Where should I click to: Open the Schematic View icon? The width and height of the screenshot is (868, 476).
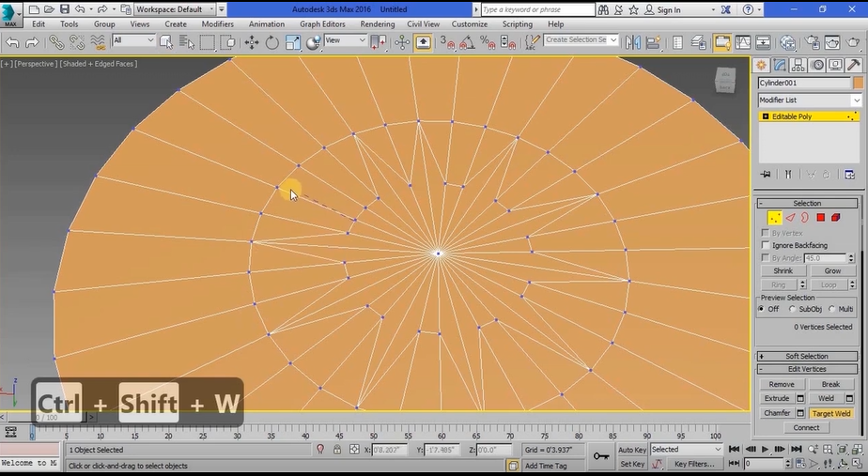[x=763, y=42]
